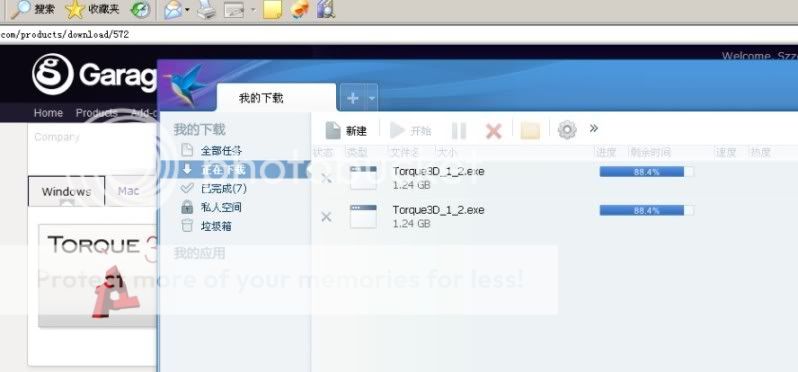Open settings via the gear icon
This screenshot has height=372, width=798.
[x=567, y=130]
